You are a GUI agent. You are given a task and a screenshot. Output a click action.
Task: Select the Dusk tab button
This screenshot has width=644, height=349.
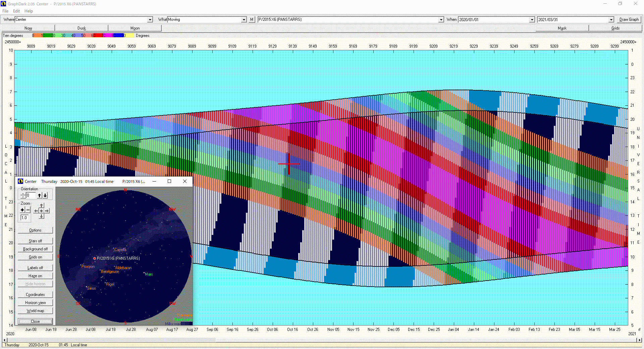(82, 28)
